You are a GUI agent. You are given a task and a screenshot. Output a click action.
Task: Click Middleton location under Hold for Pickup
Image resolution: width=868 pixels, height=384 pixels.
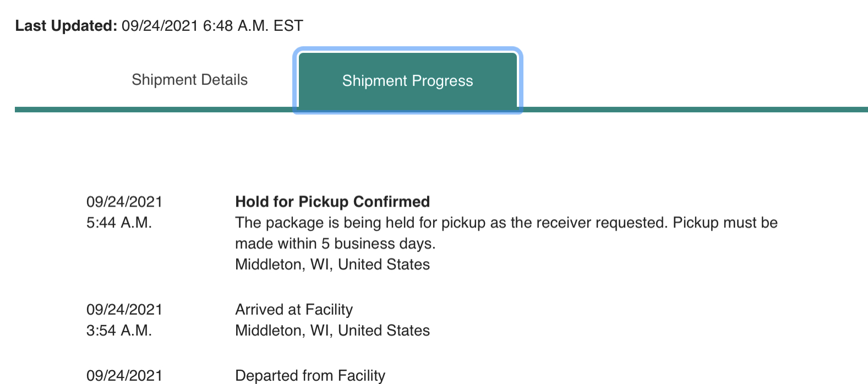332,264
